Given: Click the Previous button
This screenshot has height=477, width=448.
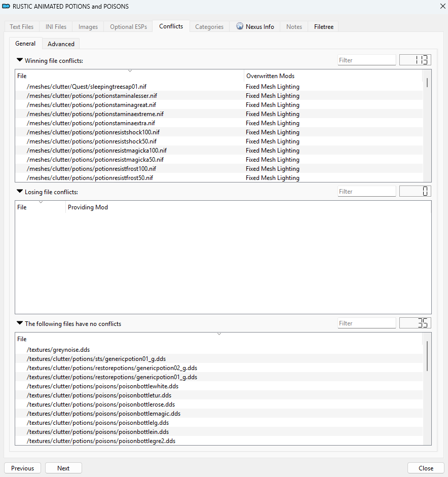Looking at the screenshot, I should click(22, 468).
